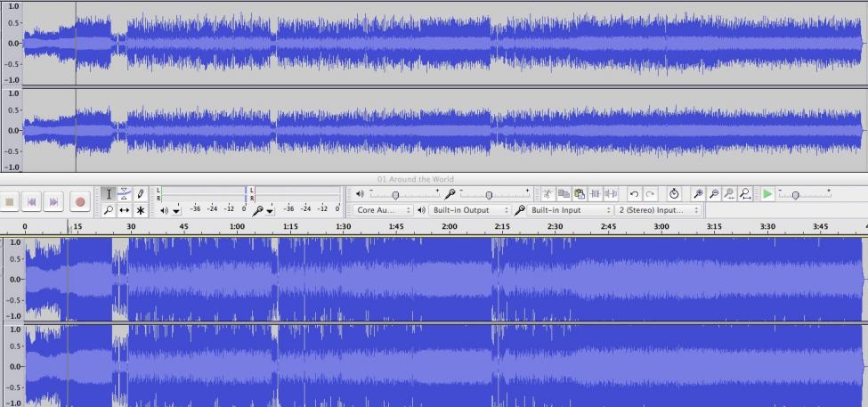Select the Time Shift tool
The image size is (868, 407).
tap(125, 211)
